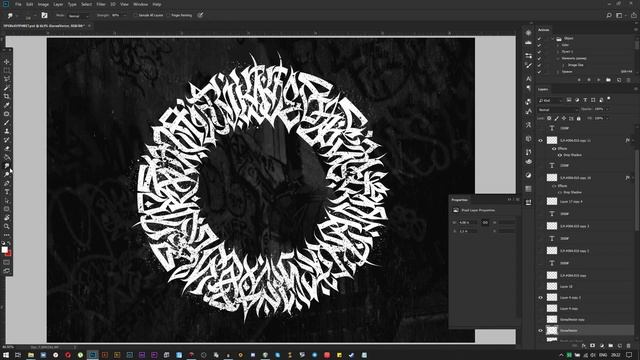This screenshot has height=360, width=640.
Task: Lock all attributes padlock icon in Layers
Action: coord(578,118)
